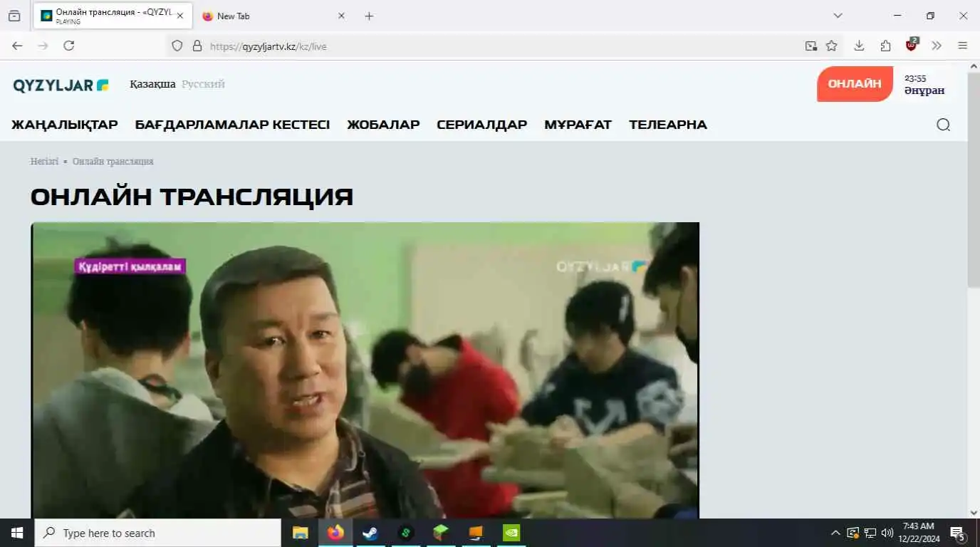The height and width of the screenshot is (547, 980).
Task: Follow the Негізгі breadcrumb link
Action: 44,162
